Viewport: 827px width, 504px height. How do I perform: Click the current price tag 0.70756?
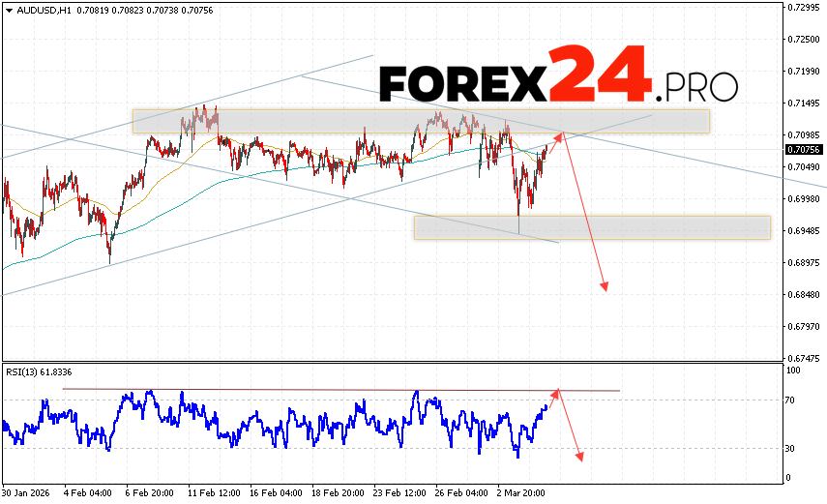tap(804, 150)
